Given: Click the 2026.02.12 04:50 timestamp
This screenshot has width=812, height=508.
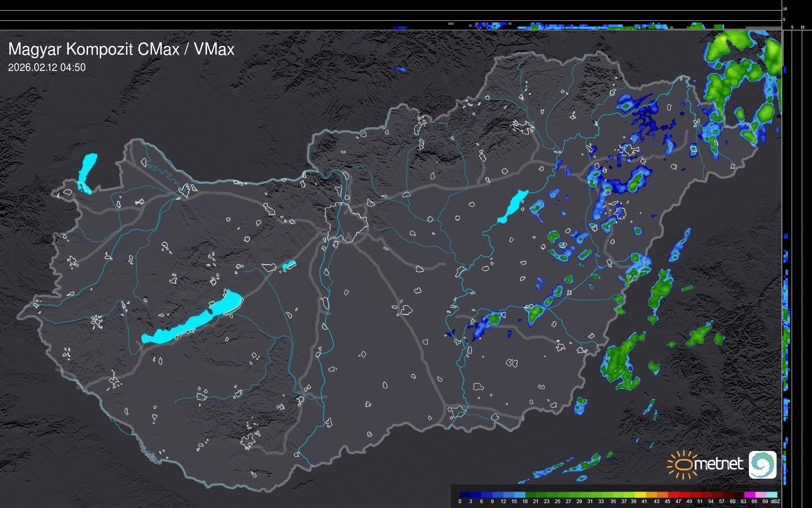Looking at the screenshot, I should point(47,68).
